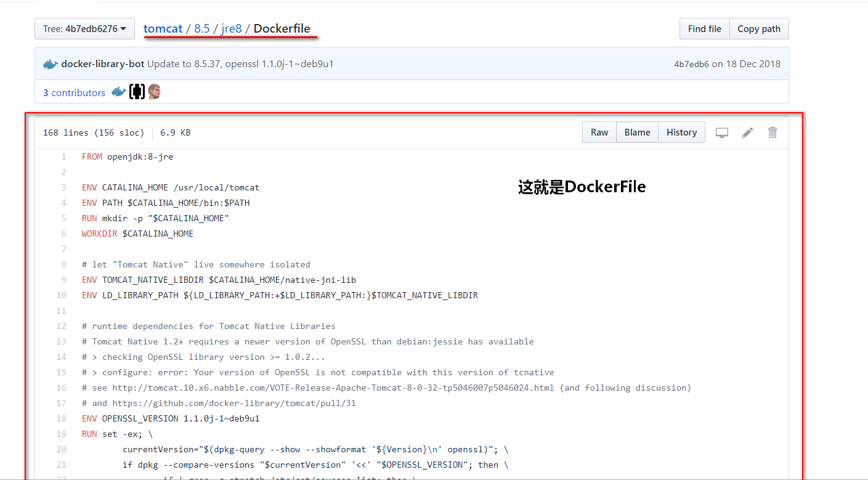
Task: Select line number 18 in the gutter
Action: pos(61,418)
